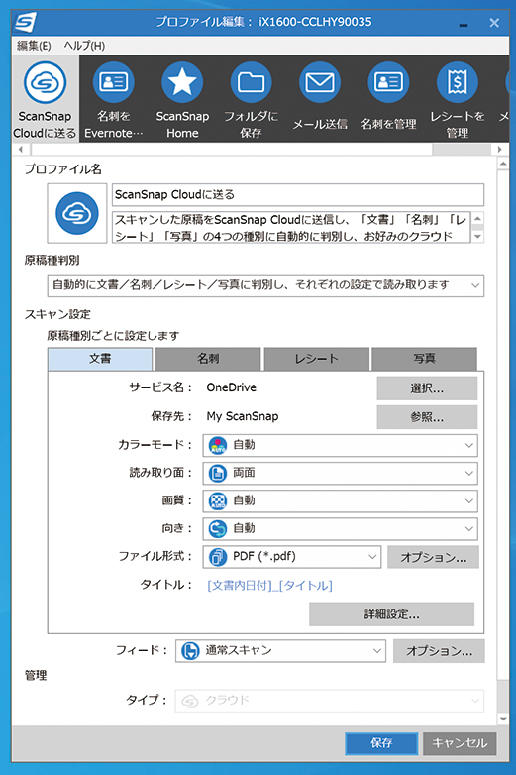Click the description box down arrow

coord(477,237)
